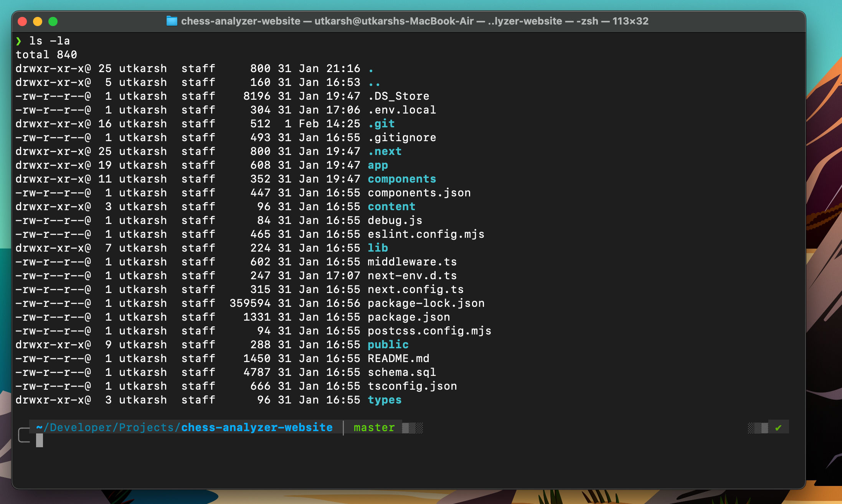This screenshot has width=842, height=504.
Task: Click the ls -la command line
Action: 49,41
